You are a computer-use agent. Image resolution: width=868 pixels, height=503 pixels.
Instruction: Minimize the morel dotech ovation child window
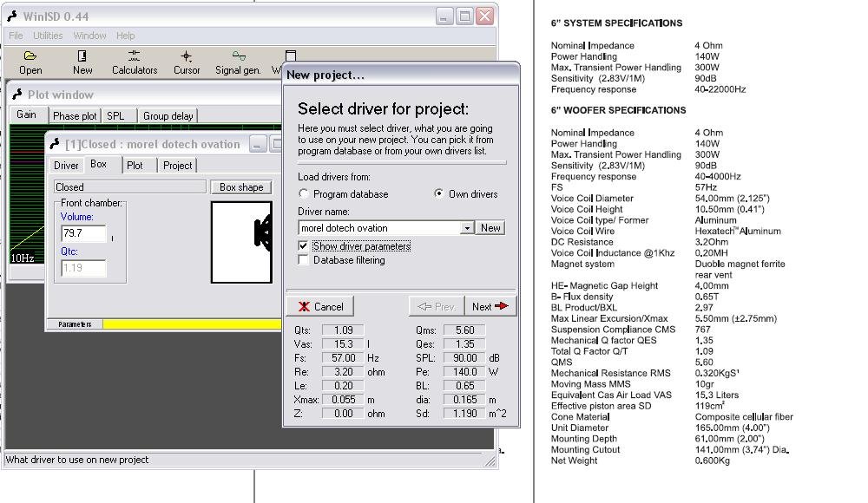point(258,144)
